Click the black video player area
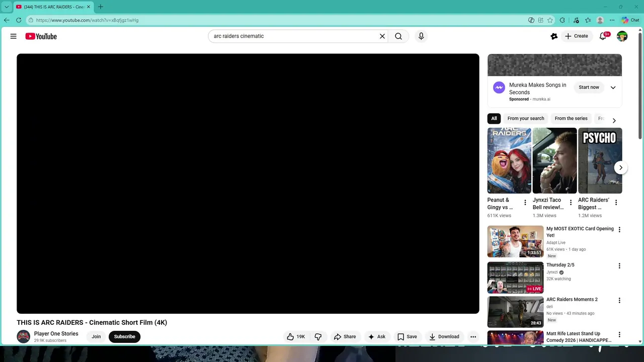The image size is (644, 362). tap(248, 184)
